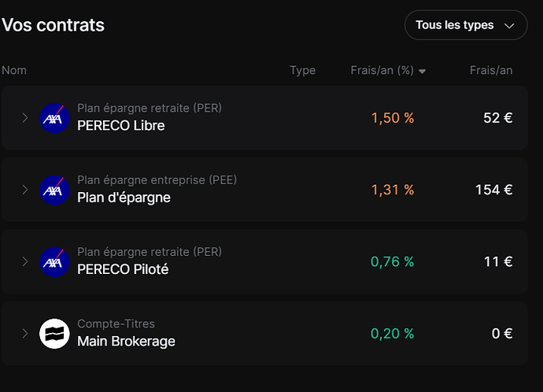543x392 pixels.
Task: Click the AXA logo for Plan d'épargne
Action: point(54,190)
